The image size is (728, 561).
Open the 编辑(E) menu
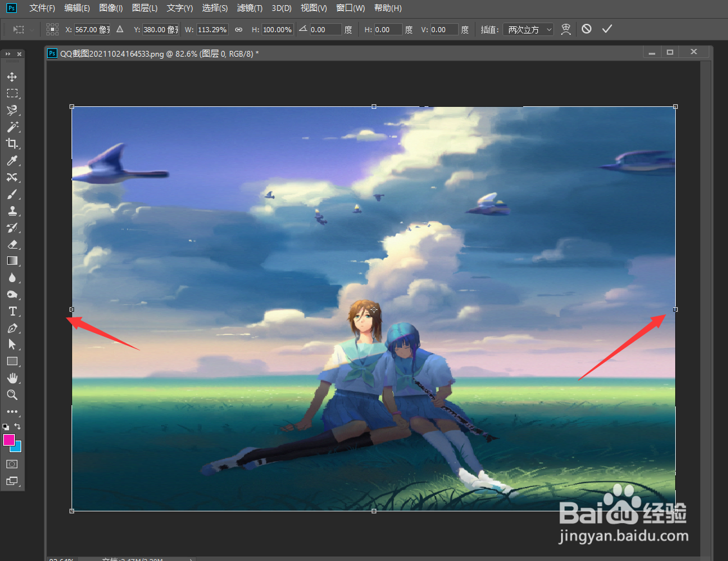(77, 8)
